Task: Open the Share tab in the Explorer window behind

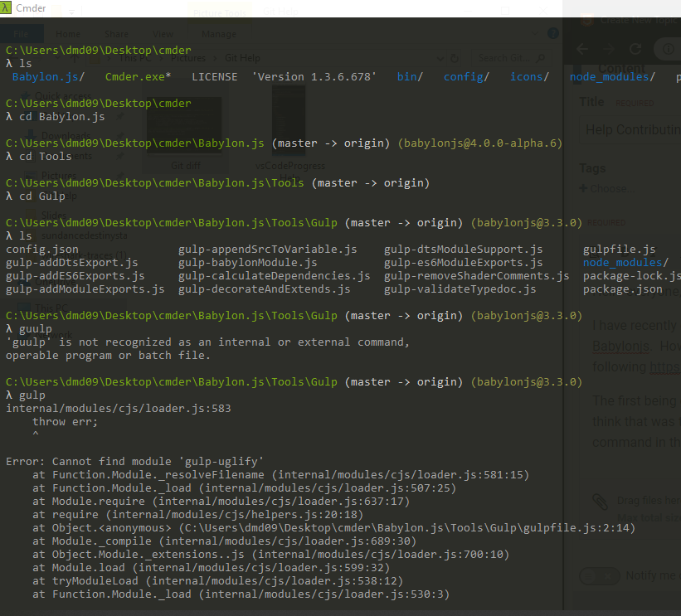Action: (x=116, y=34)
